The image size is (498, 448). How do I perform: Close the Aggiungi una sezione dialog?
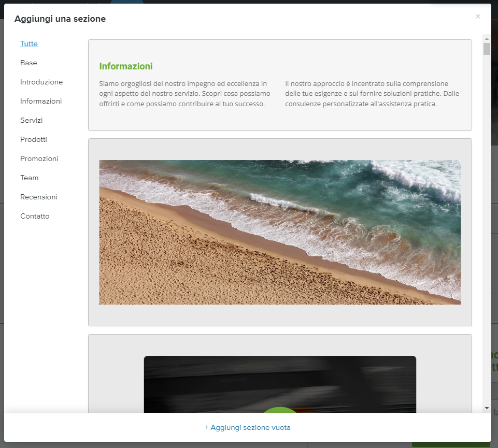tap(478, 17)
